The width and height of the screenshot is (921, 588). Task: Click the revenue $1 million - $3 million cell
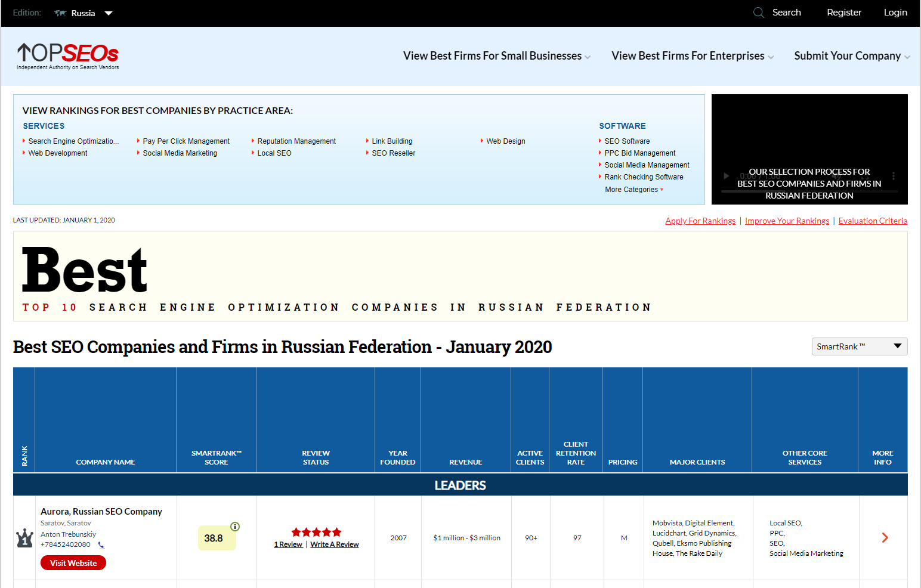point(467,538)
